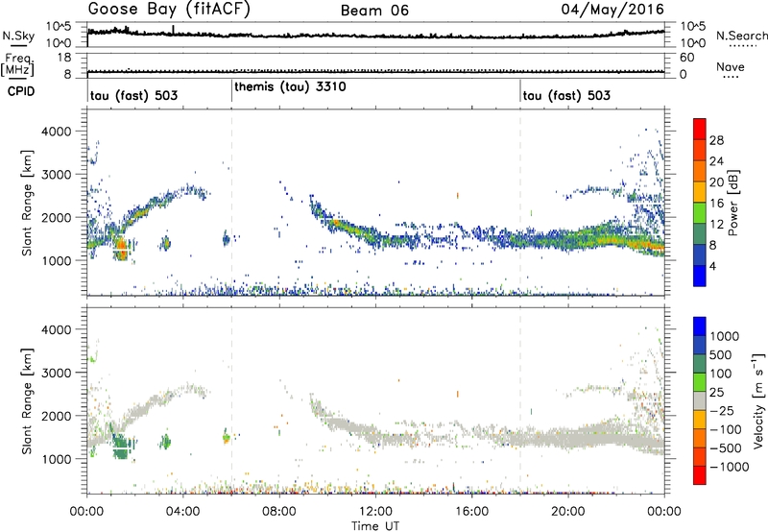
Task: Click the '4' Power colorbar tick label
Action: click(x=712, y=266)
